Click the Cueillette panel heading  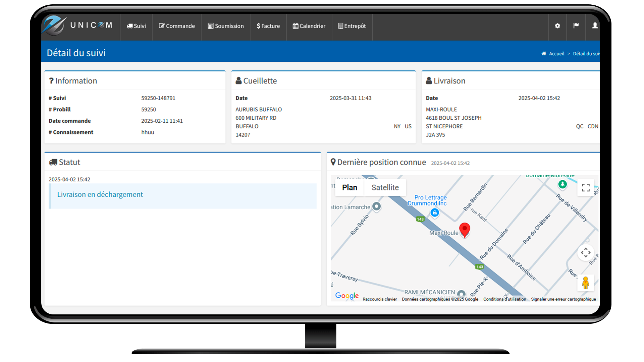pyautogui.click(x=256, y=81)
